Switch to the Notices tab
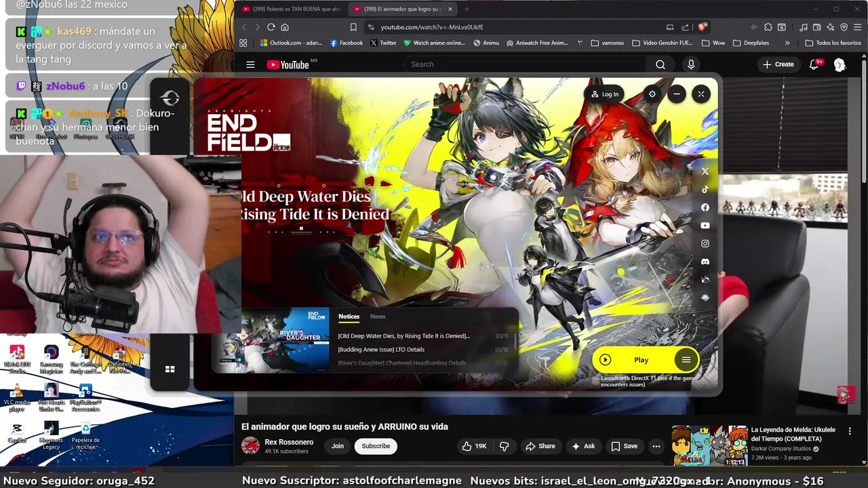 tap(349, 317)
